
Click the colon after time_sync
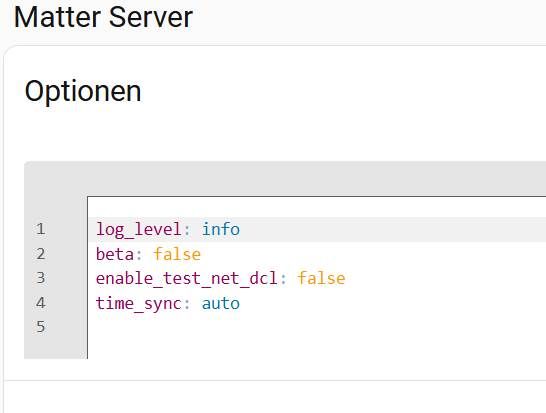tap(187, 304)
